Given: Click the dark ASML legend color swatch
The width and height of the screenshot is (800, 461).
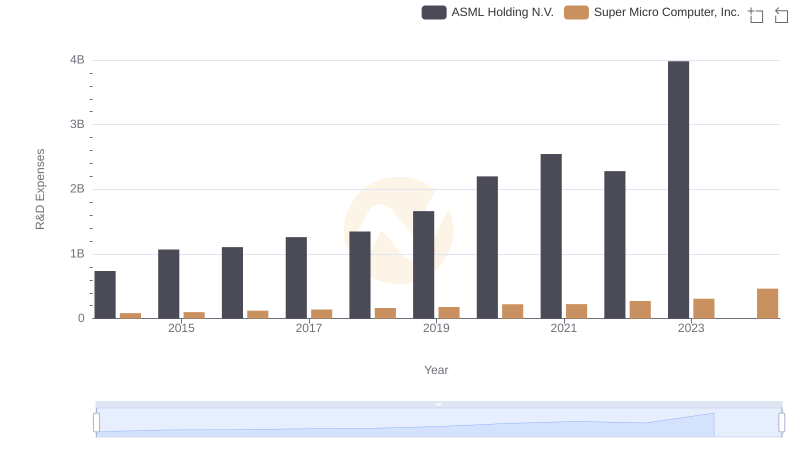Looking at the screenshot, I should (434, 12).
